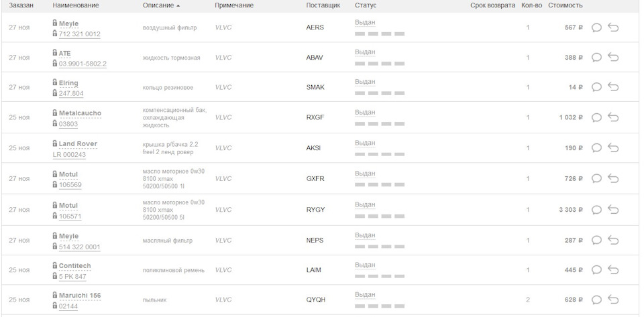Viewport: 644px width, 317px height.
Task: Click the Наименование column header
Action: coord(75,5)
